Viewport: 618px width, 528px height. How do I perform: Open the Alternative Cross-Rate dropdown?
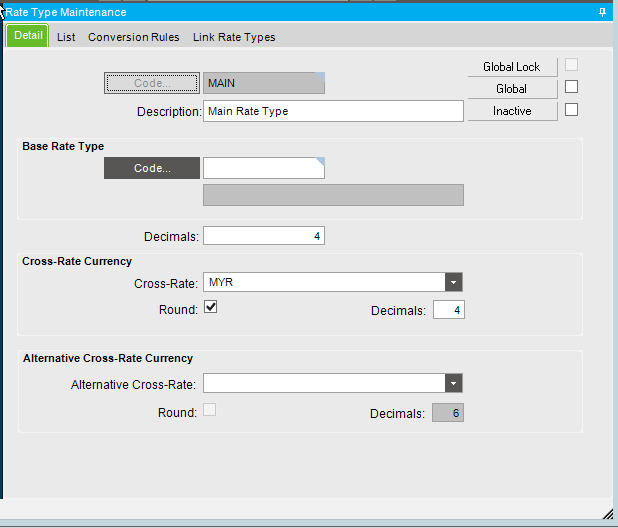click(x=454, y=383)
